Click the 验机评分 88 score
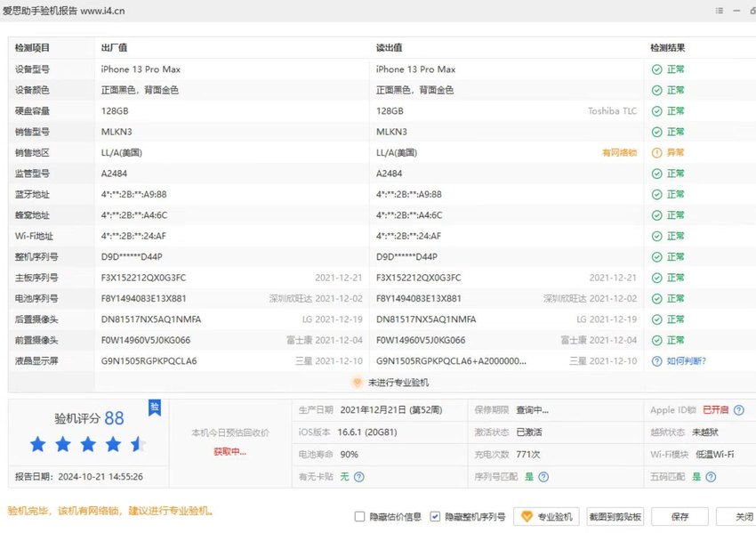Viewport: 756px width, 533px height. [89, 418]
